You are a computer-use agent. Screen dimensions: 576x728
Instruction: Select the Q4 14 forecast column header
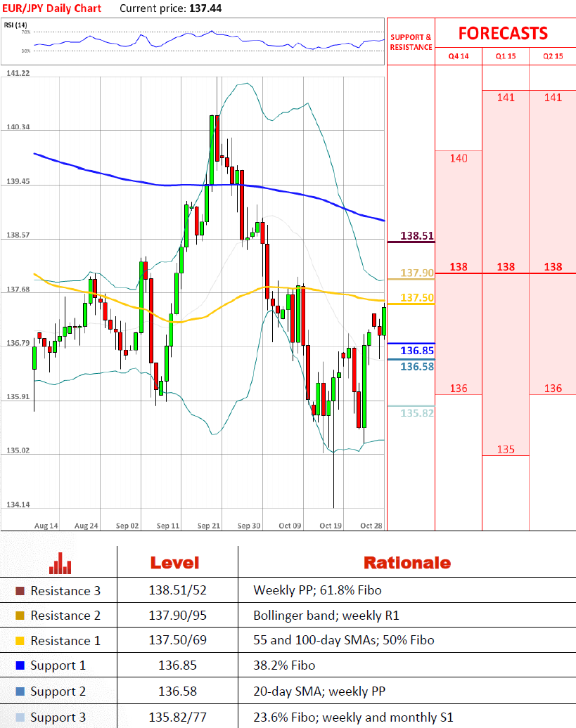click(459, 56)
